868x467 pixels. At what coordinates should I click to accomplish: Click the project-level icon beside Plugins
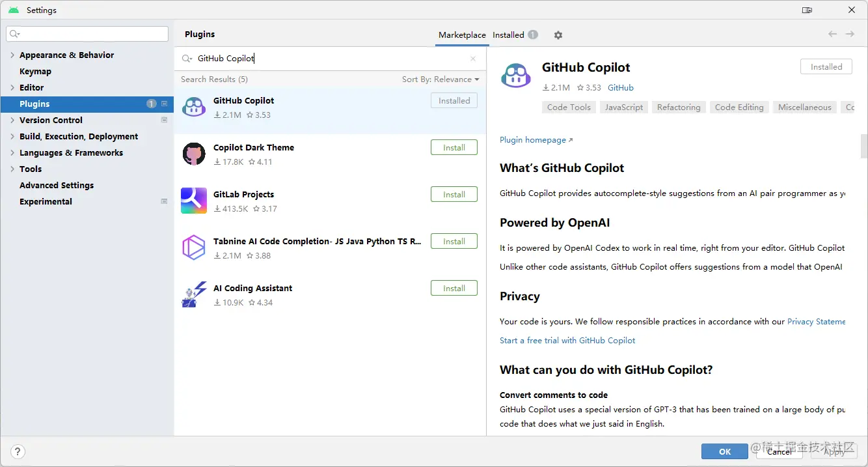(164, 104)
